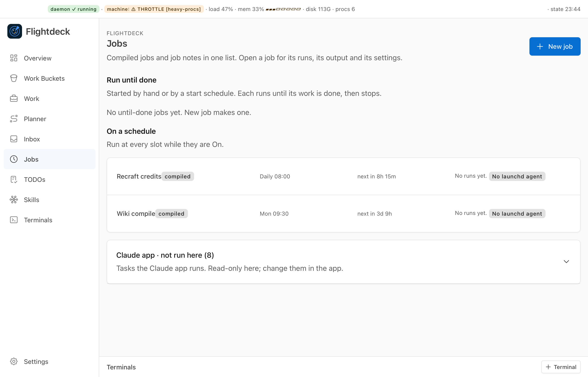Click the Jobs clock icon
Viewport: 588px width, 377px height.
point(14,159)
